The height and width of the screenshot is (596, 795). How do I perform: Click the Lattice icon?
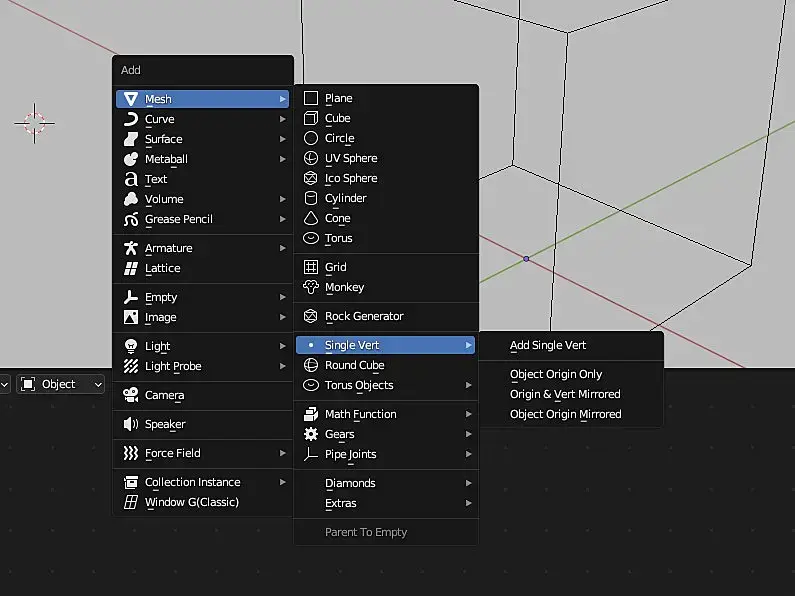(131, 268)
